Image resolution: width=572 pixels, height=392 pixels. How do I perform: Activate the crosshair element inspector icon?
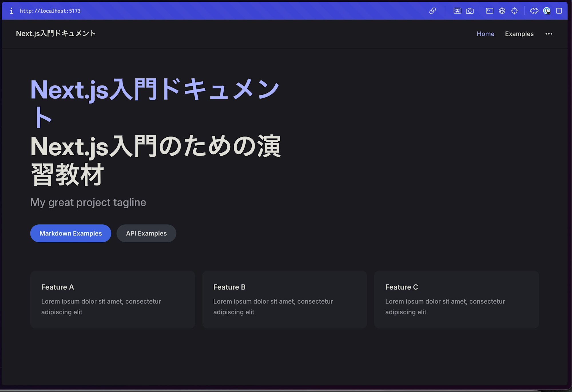click(x=514, y=11)
